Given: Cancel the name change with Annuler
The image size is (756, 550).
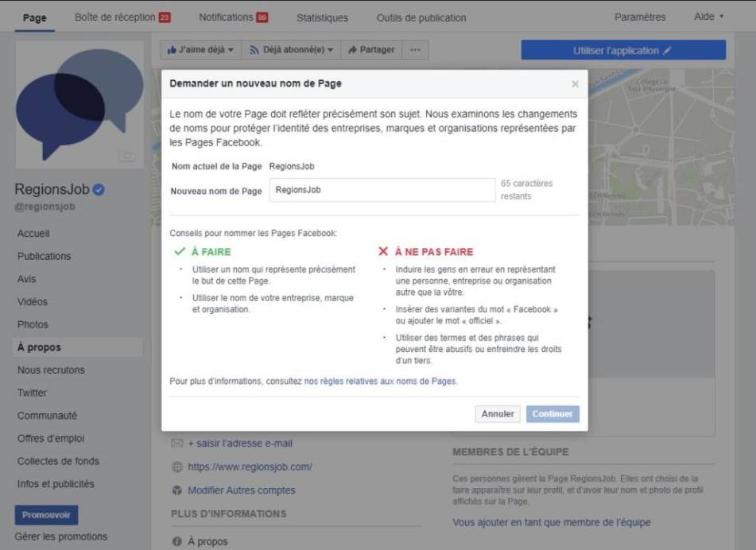Looking at the screenshot, I should click(498, 414).
